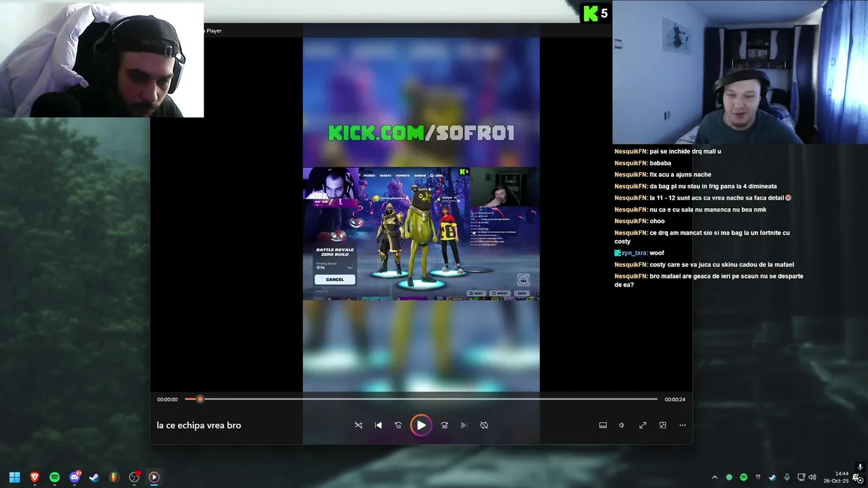This screenshot has width=868, height=488.
Task: Open Spotify from the taskbar
Action: tap(54, 477)
